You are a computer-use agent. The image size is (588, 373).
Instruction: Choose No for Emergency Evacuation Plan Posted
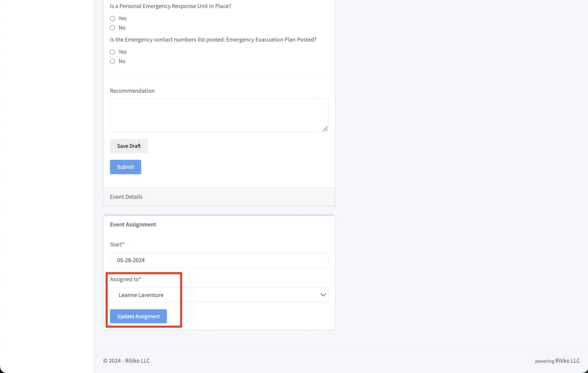click(113, 61)
